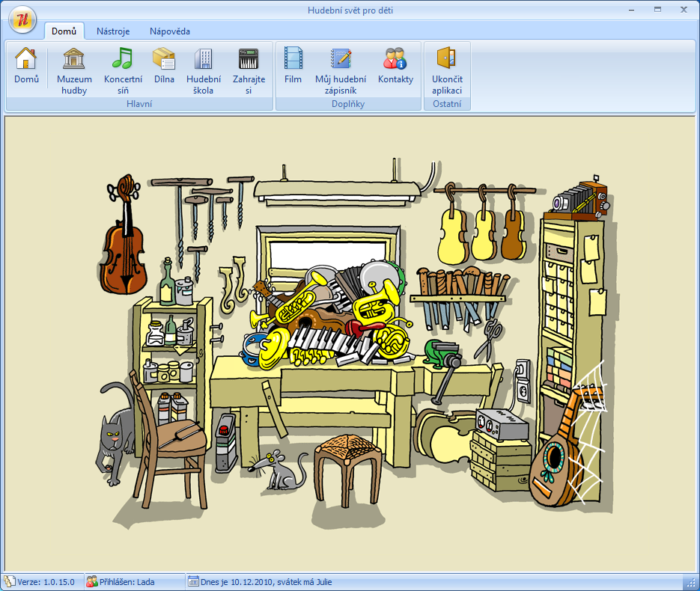The height and width of the screenshot is (591, 700).
Task: Click the pile of instruments on workbench
Action: (329, 316)
